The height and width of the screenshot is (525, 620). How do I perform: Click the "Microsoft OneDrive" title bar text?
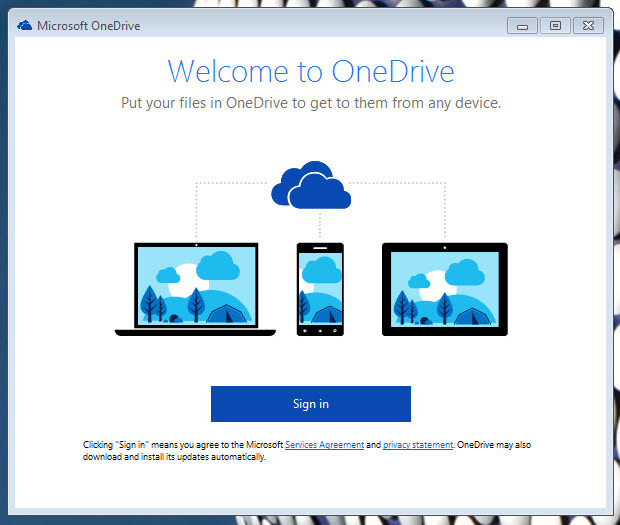click(89, 26)
